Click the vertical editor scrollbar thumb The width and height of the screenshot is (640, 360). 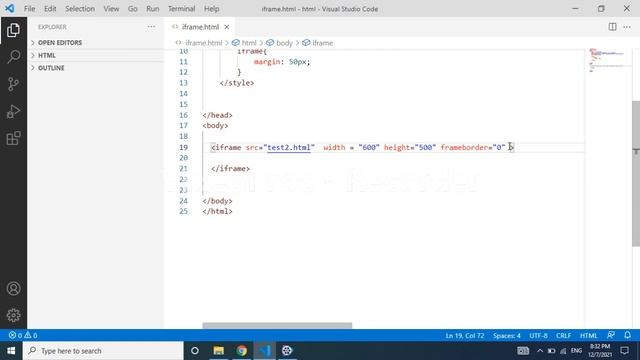click(x=636, y=173)
